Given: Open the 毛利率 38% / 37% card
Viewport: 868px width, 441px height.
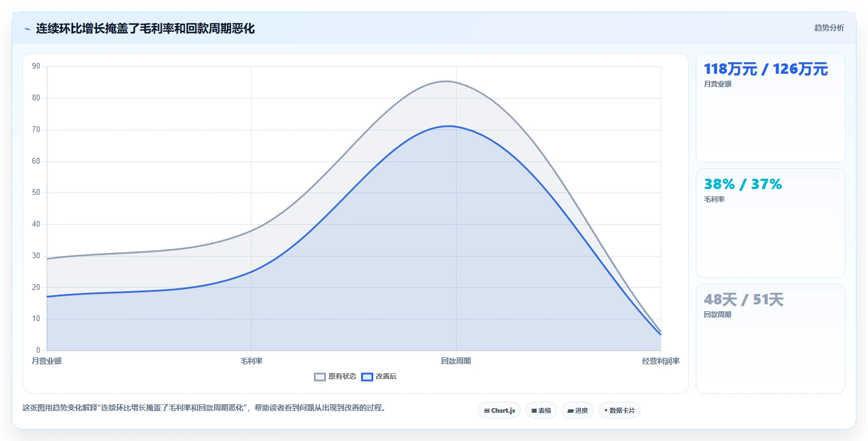Looking at the screenshot, I should click(x=770, y=223).
